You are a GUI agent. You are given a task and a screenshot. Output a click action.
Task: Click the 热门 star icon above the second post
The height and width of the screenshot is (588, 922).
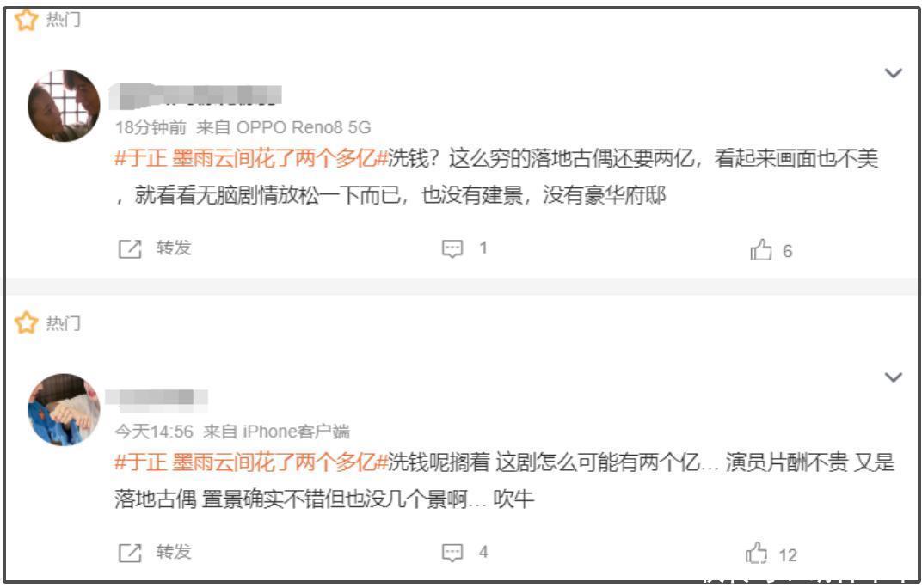[x=26, y=323]
